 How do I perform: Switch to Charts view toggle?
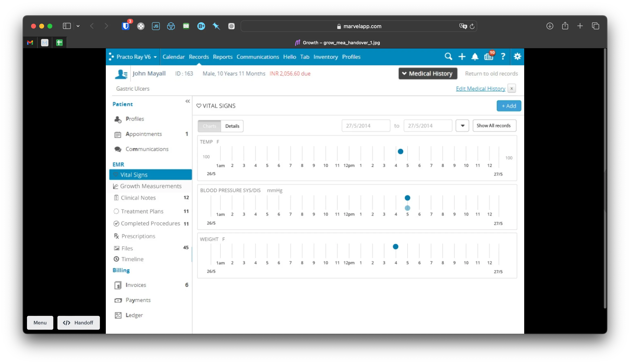tap(209, 126)
